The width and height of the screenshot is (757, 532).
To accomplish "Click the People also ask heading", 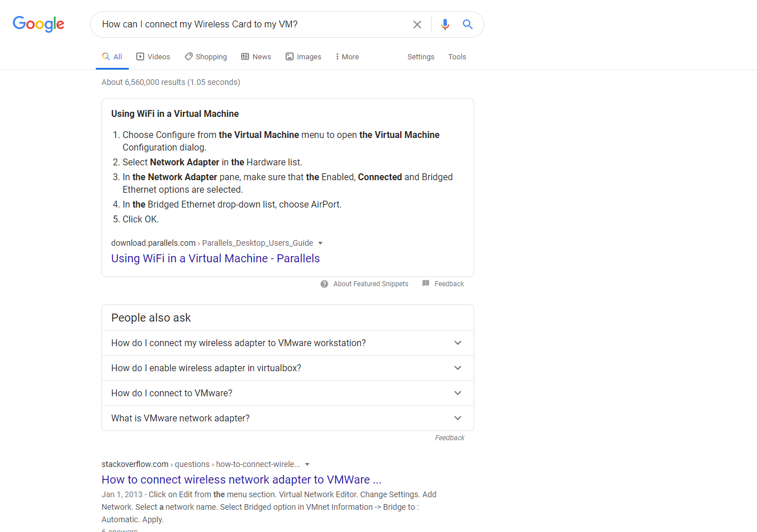I will 151,318.
